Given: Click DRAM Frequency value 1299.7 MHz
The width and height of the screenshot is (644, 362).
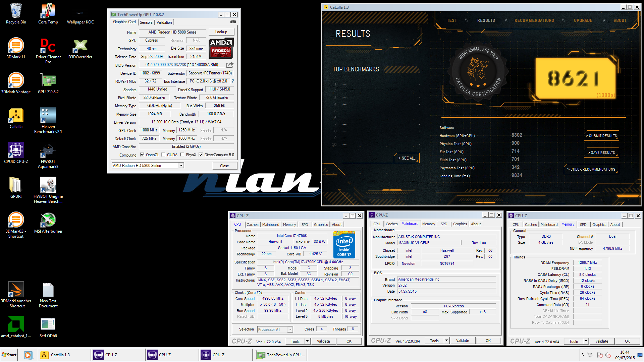Looking at the screenshot, I should tap(587, 262).
